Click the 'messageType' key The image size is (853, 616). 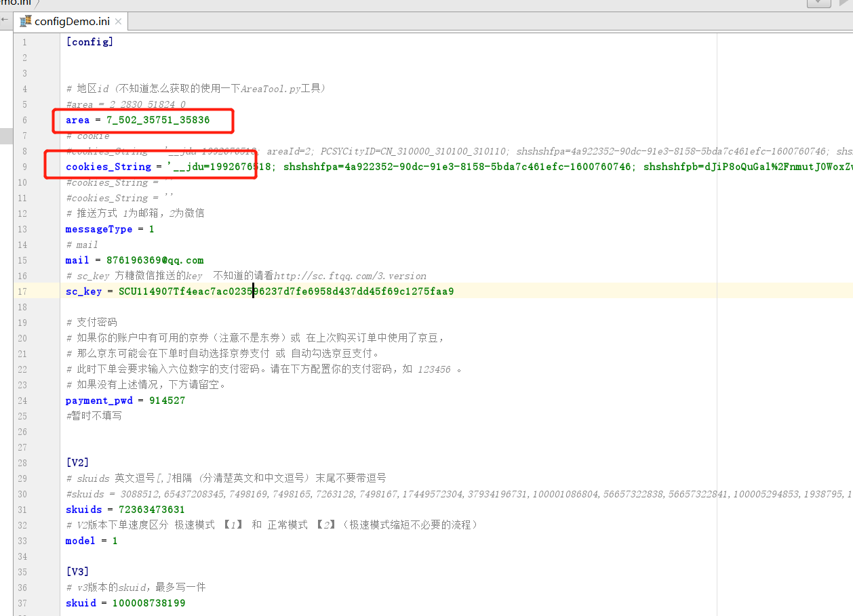(x=99, y=229)
